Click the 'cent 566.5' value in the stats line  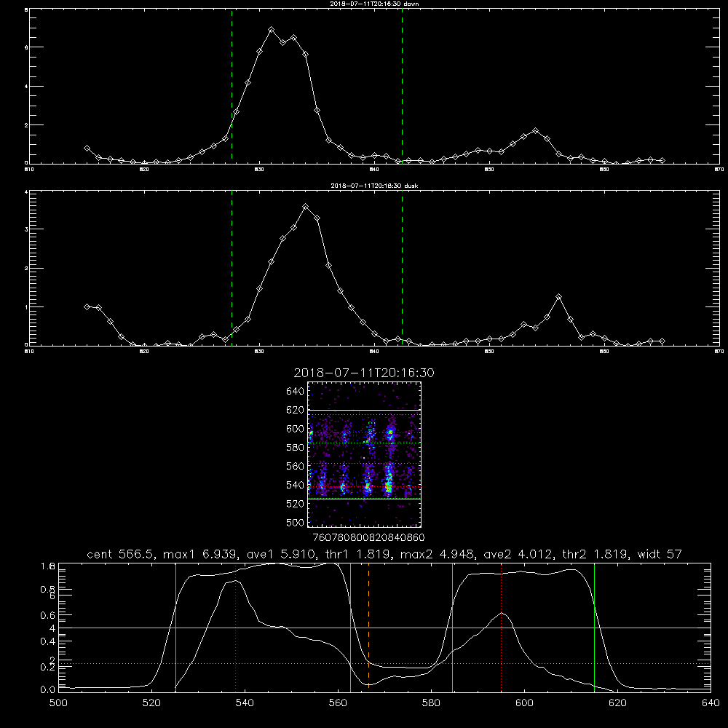(x=122, y=554)
